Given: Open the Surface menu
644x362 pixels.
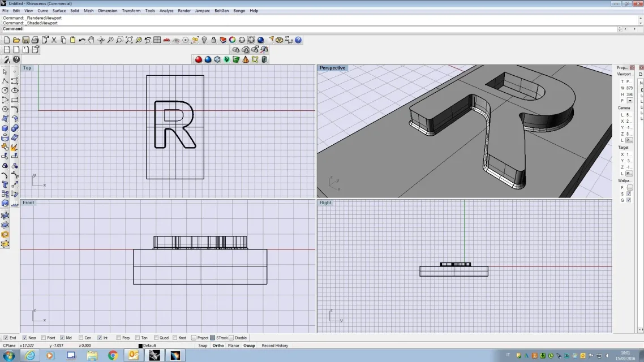Looking at the screenshot, I should click(x=59, y=11).
